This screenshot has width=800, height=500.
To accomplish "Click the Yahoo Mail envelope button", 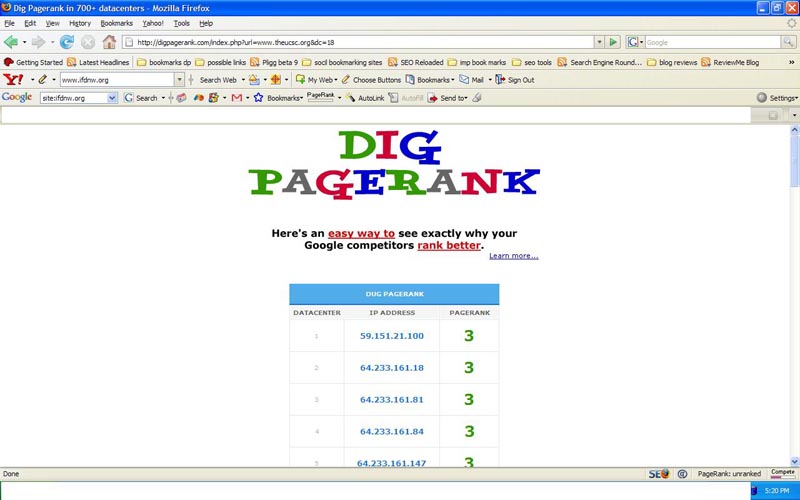I will coord(471,80).
